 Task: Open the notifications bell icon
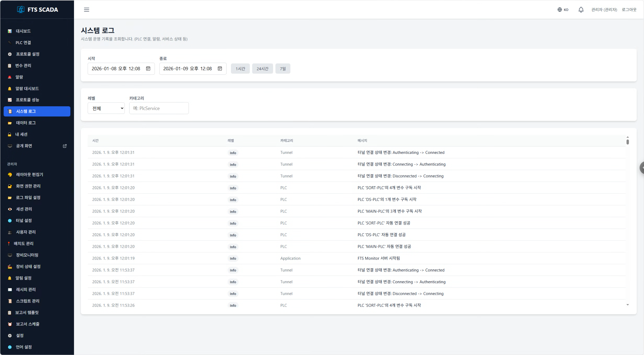tap(581, 10)
